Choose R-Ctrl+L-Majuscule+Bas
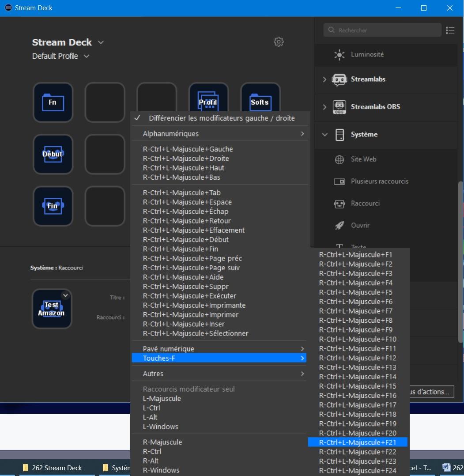The image size is (464, 476). coord(219,178)
